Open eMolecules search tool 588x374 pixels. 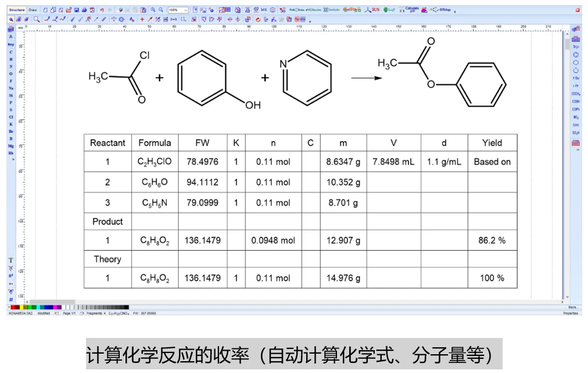(313, 10)
